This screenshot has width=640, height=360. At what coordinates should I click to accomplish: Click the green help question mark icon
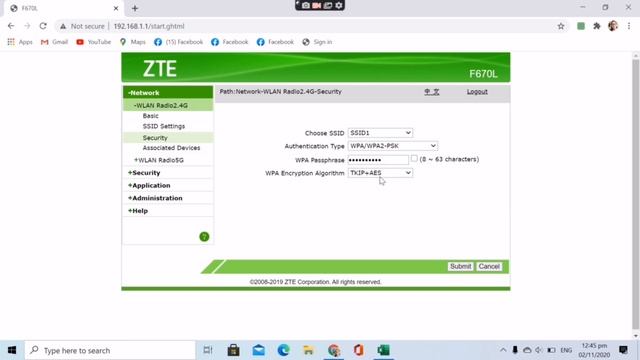[204, 237]
